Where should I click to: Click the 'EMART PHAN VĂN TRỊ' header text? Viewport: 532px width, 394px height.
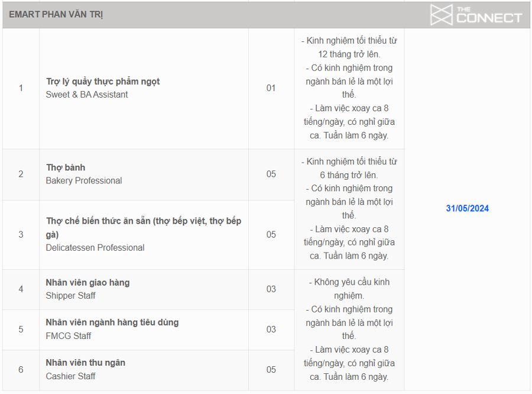56,15
